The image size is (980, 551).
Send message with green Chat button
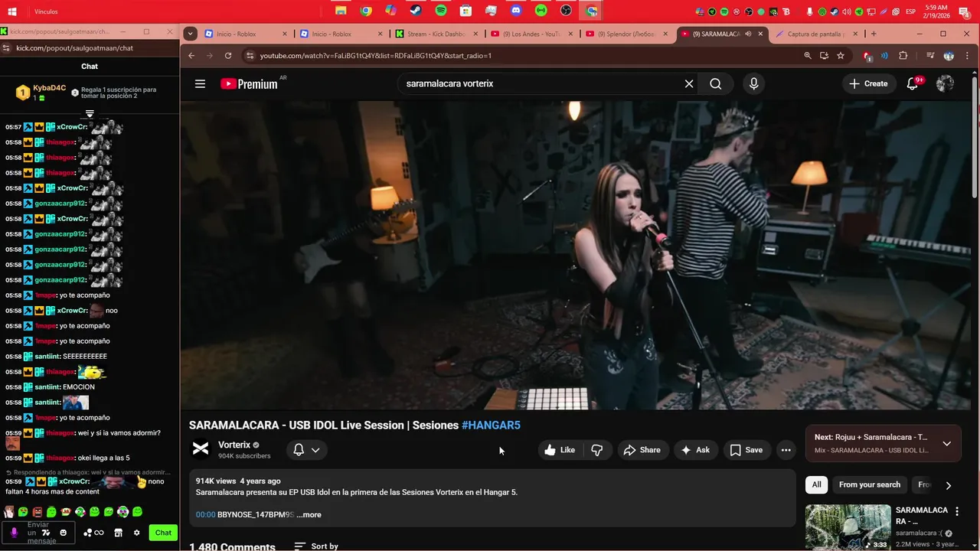click(163, 533)
